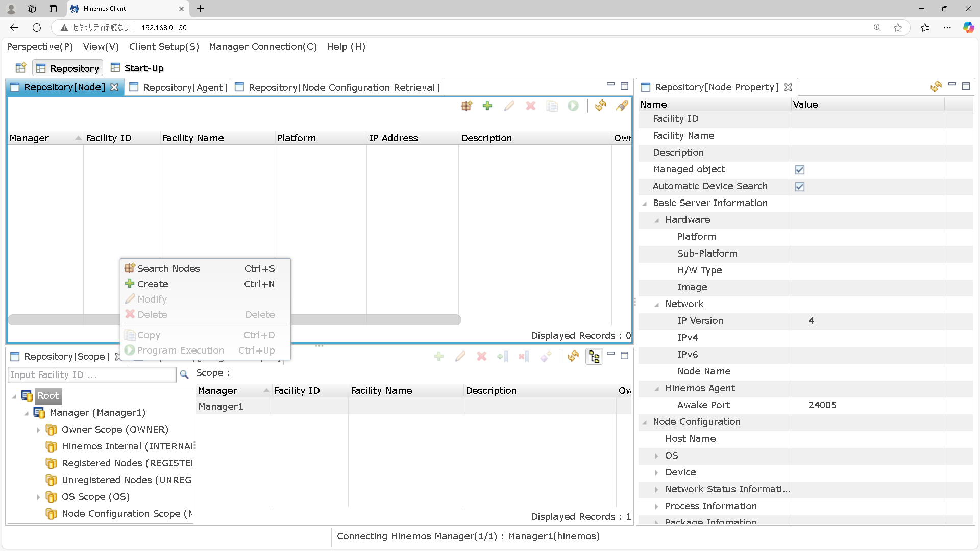Expand the Owner Scope (OWNER) tree node

coord(38,430)
